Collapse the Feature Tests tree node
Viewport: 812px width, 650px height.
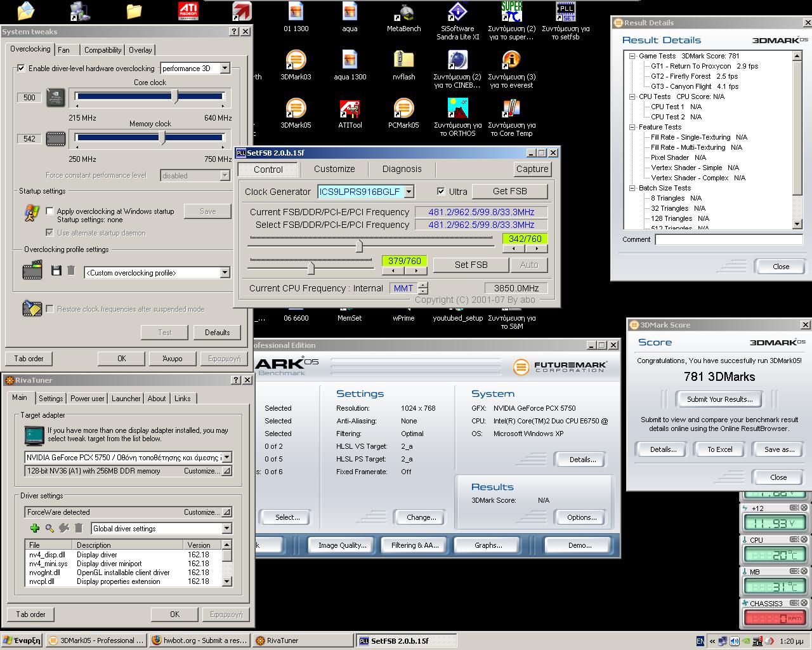(x=632, y=127)
